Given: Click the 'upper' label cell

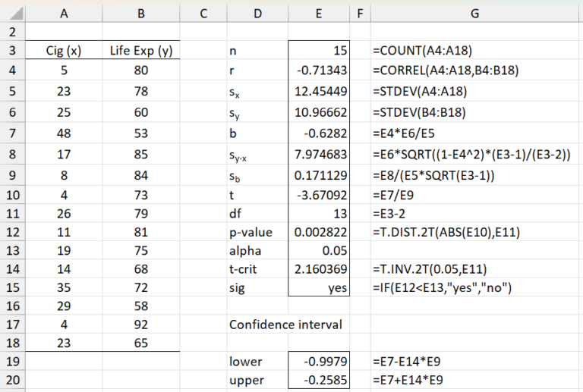Looking at the screenshot, I should (x=257, y=380).
